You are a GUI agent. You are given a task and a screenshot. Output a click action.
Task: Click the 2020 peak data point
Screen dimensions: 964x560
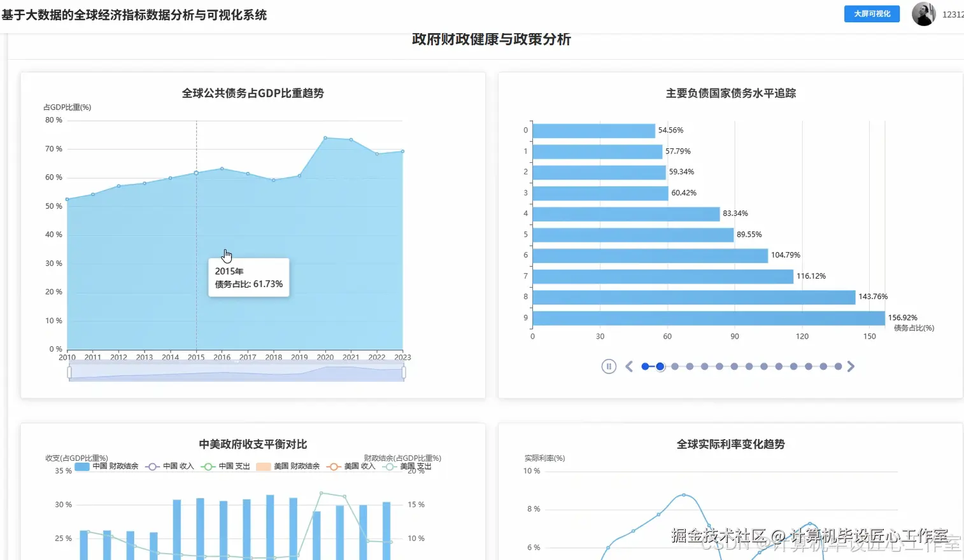click(x=325, y=137)
